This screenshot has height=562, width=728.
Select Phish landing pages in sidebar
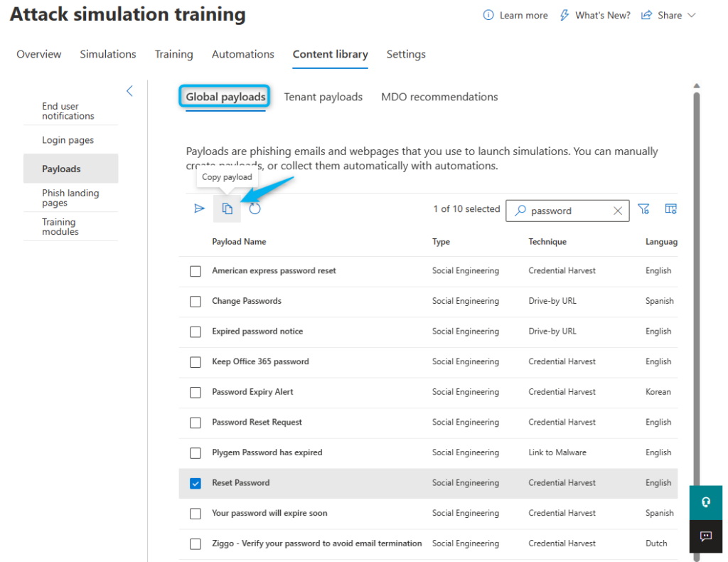click(x=70, y=198)
